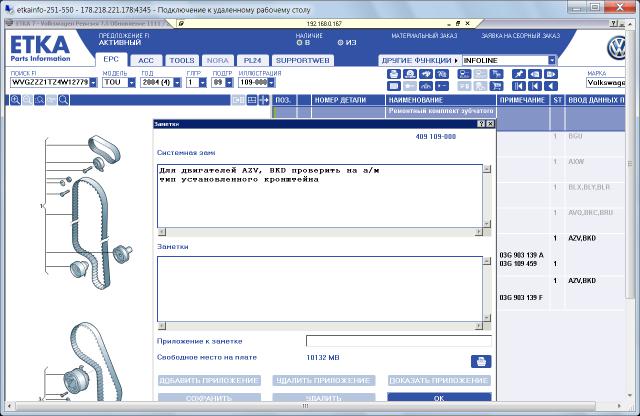640x416 pixels.
Task: Click the plain left triangle back icon
Action: (x=551, y=86)
